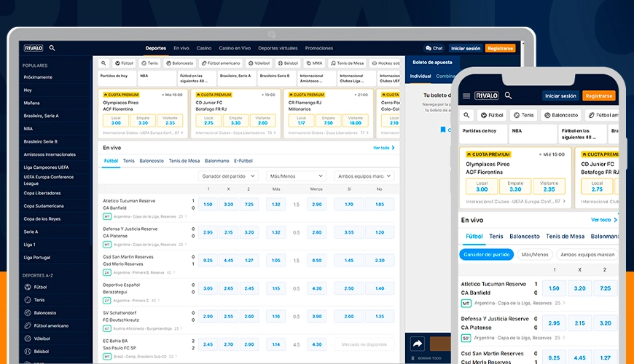Click Tenis icon under Deportes A-Z sidebar
The height and width of the screenshot is (364, 634).
28,300
